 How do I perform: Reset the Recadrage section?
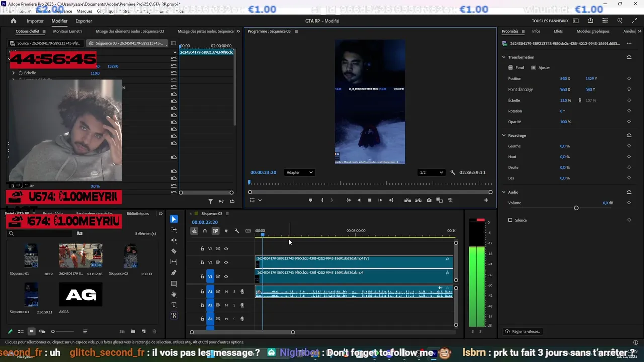(629, 135)
